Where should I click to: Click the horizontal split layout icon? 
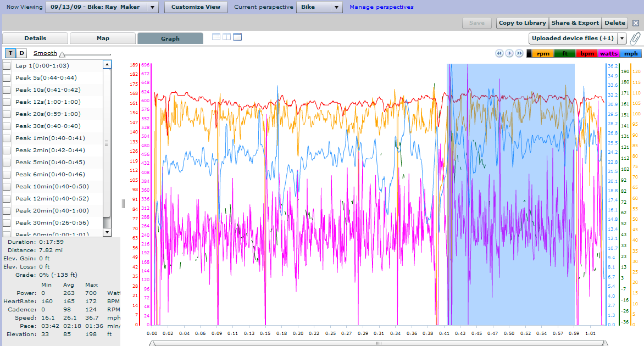coord(216,37)
